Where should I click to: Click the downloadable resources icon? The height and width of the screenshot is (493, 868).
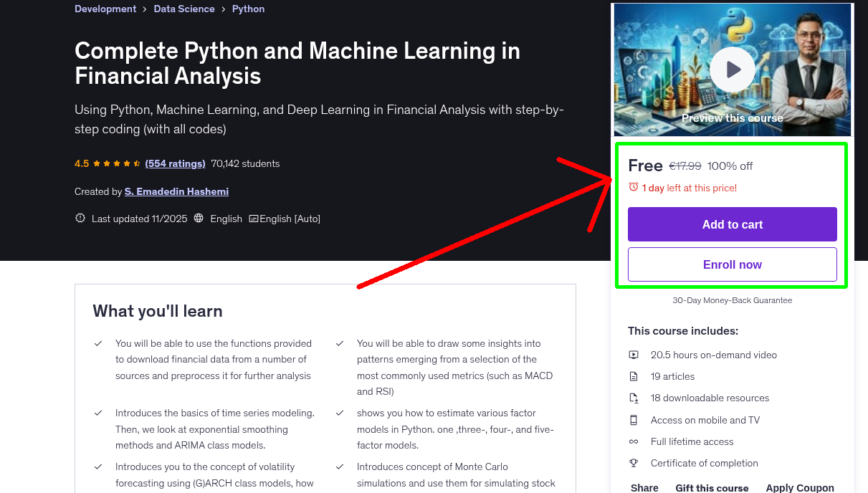pos(634,398)
